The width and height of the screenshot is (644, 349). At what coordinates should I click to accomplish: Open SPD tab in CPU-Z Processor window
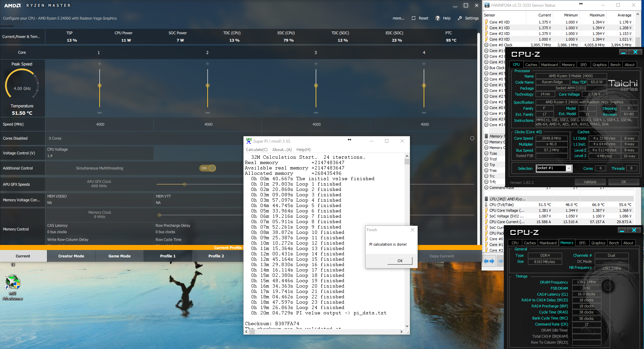[x=584, y=65]
